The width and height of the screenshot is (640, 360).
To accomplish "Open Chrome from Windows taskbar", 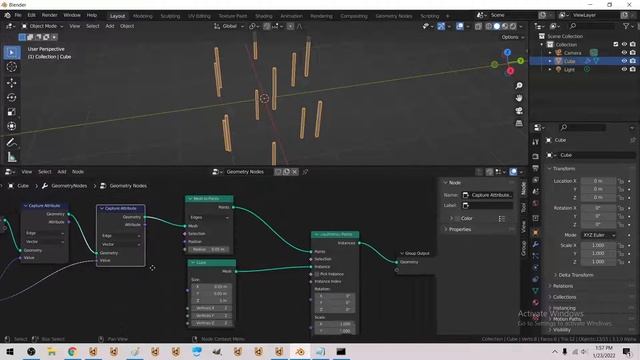I will (x=72, y=351).
